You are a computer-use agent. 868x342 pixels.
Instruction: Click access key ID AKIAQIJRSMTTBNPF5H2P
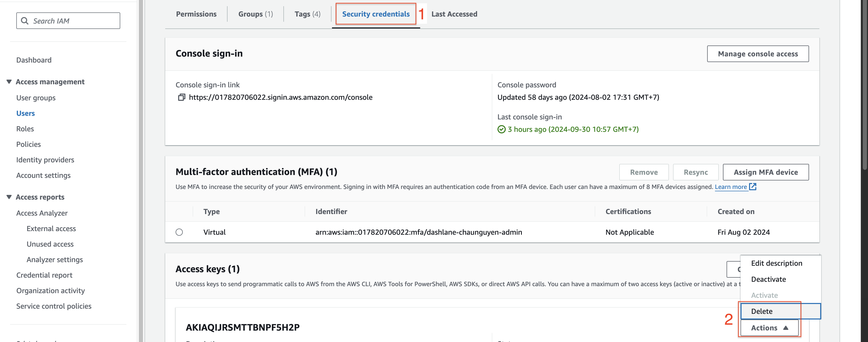coord(243,327)
